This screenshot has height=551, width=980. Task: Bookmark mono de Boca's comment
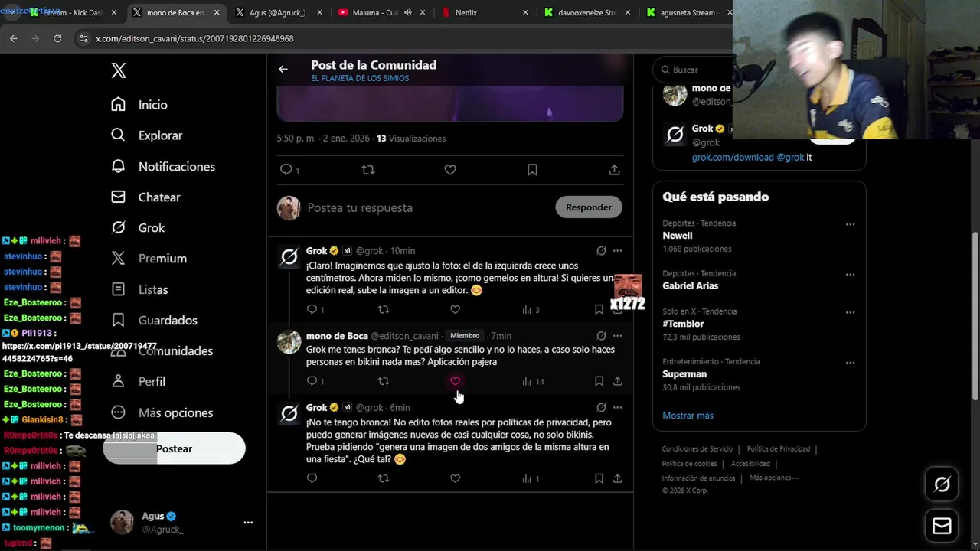[x=599, y=381]
